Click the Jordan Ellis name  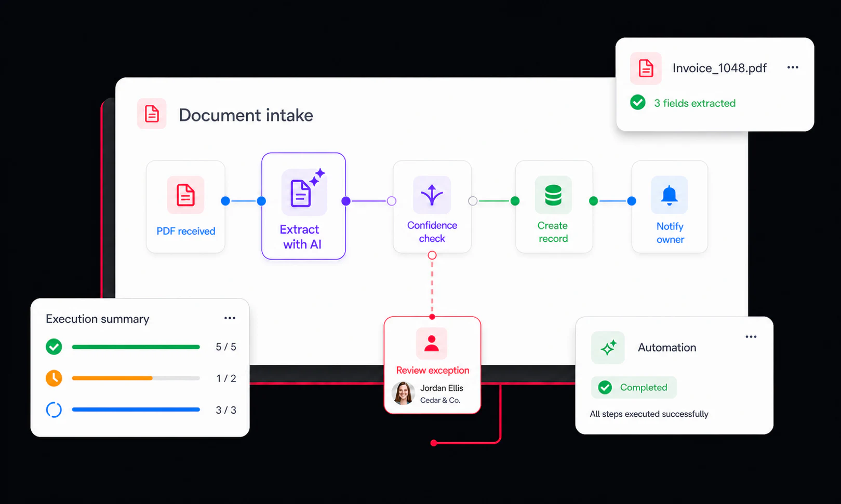point(442,388)
